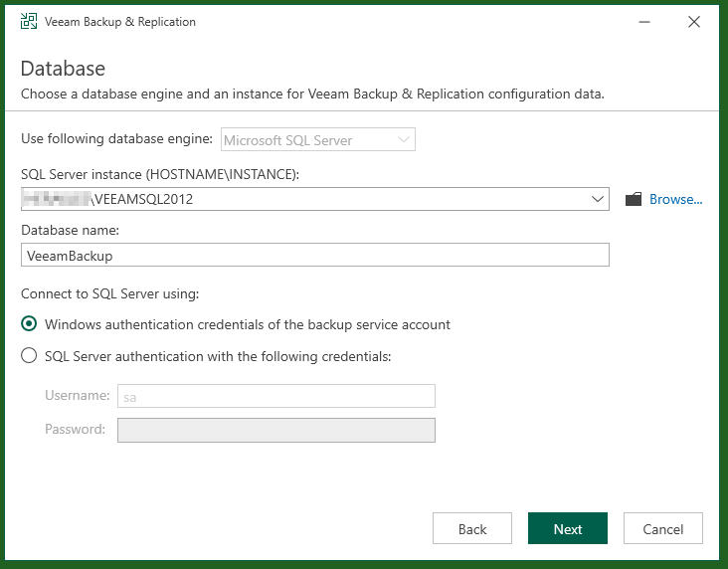Open the Browse... link for SQL instances
The width and height of the screenshot is (728, 569).
click(x=675, y=199)
